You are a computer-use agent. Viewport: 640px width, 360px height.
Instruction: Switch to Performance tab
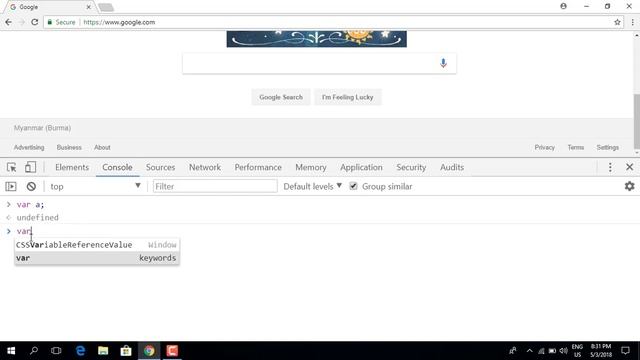(258, 167)
